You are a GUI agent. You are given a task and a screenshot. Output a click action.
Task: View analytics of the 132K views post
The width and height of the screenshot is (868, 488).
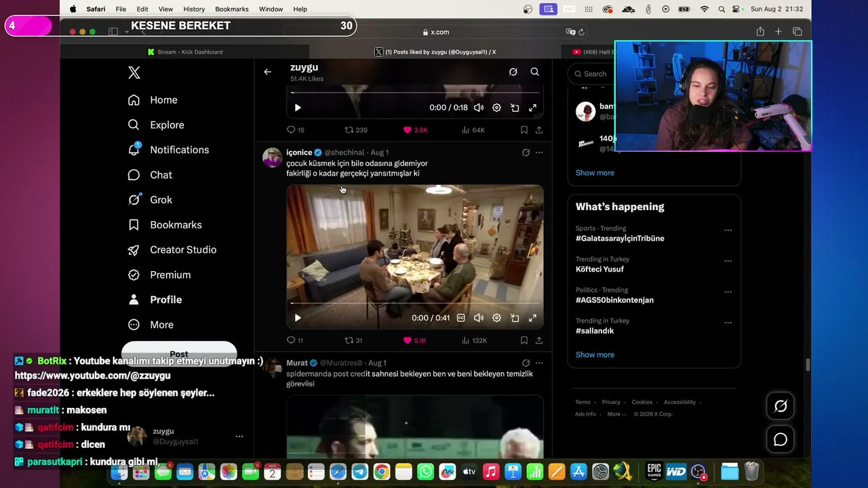tap(474, 340)
